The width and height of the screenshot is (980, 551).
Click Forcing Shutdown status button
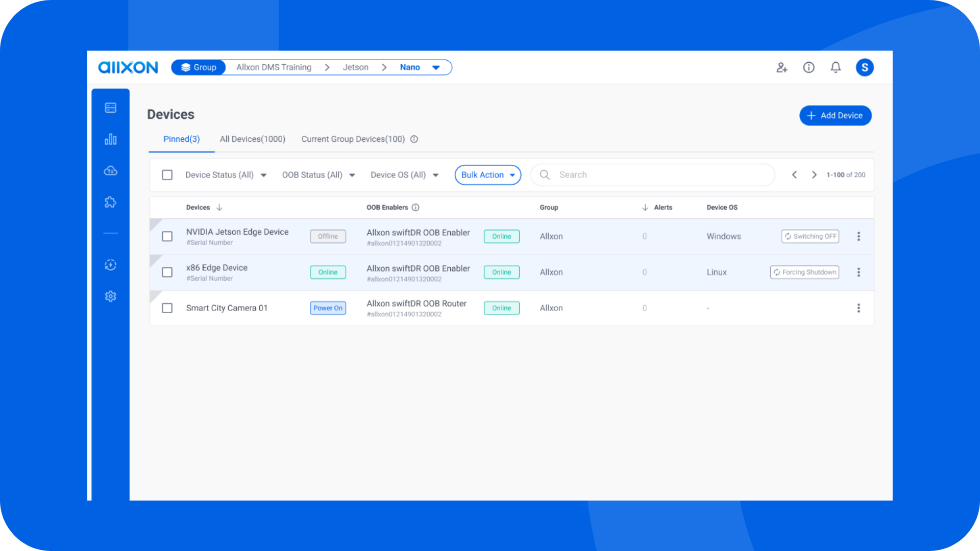pos(805,272)
